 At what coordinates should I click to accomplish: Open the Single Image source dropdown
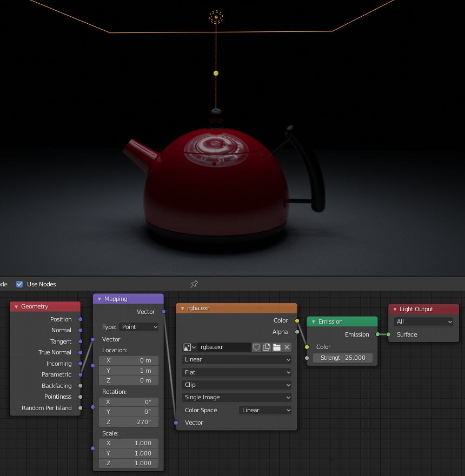[237, 397]
